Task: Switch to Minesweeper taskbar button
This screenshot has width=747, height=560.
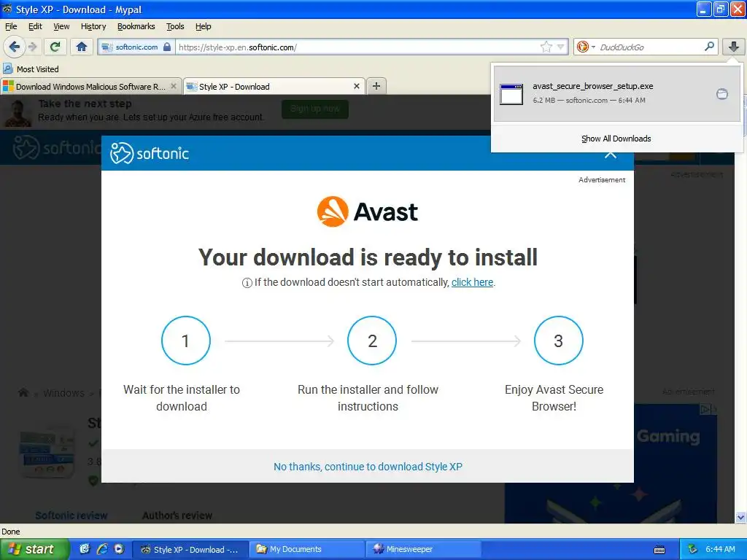Action: click(423, 549)
